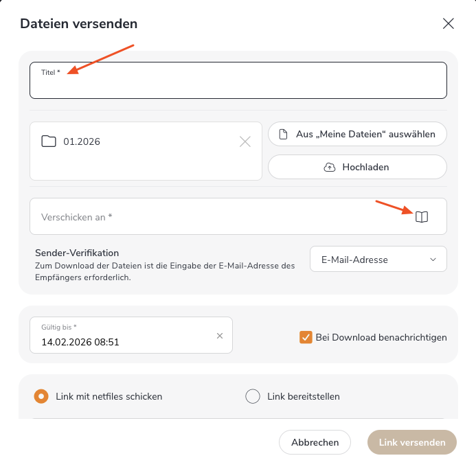Toggle Bei Download benachrichtigen checkbox
Screen dimensions: 476x458
[306, 337]
